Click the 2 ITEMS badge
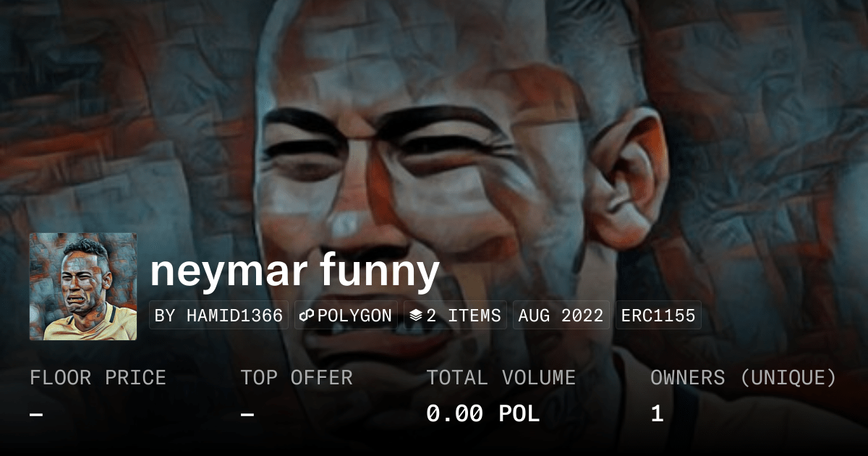The width and height of the screenshot is (868, 456). pyautogui.click(x=455, y=316)
